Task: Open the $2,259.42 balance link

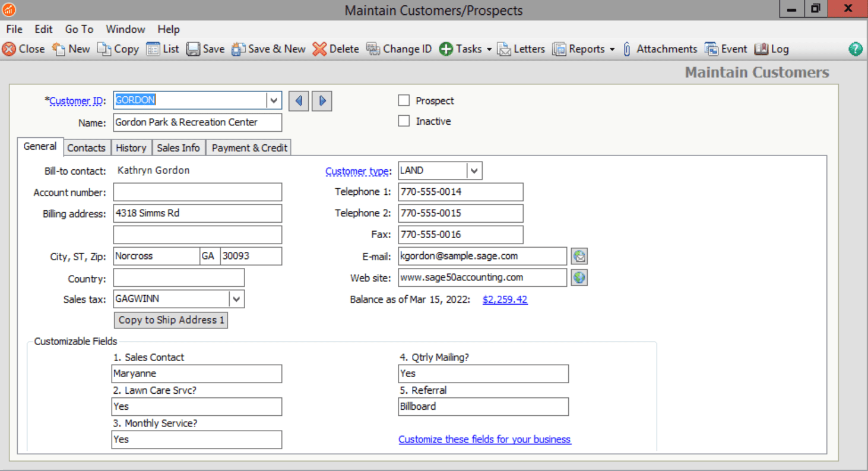Action: coord(505,299)
